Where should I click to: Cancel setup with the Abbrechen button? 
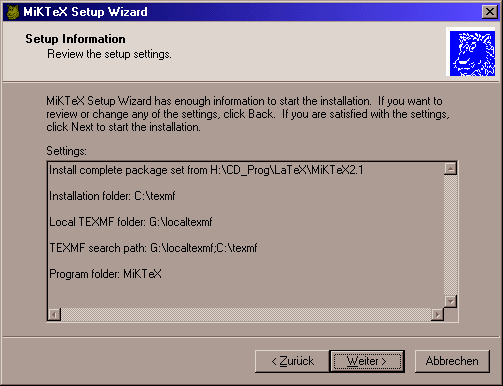(x=452, y=361)
